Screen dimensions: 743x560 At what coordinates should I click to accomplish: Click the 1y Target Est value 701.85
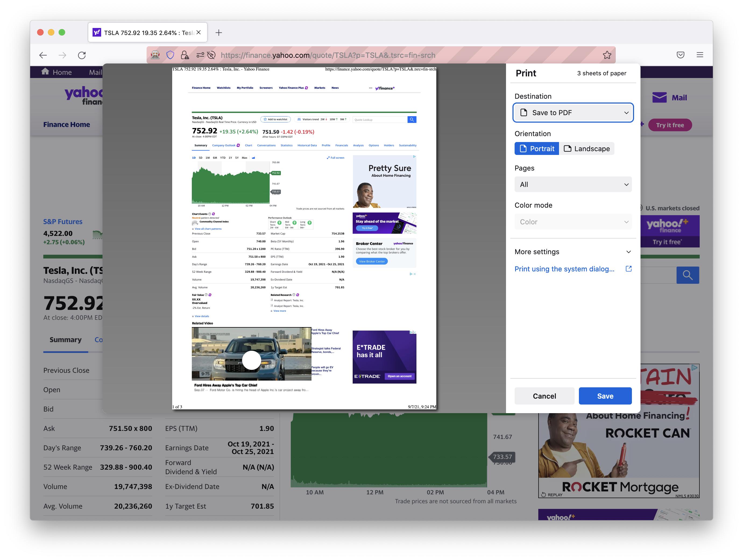[x=262, y=506]
